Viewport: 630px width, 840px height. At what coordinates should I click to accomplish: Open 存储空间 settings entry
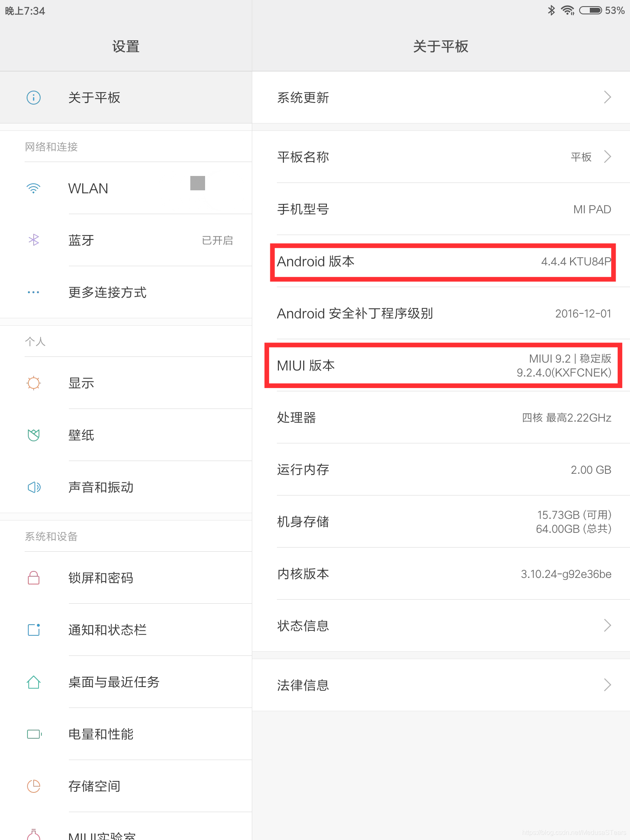[x=126, y=786]
